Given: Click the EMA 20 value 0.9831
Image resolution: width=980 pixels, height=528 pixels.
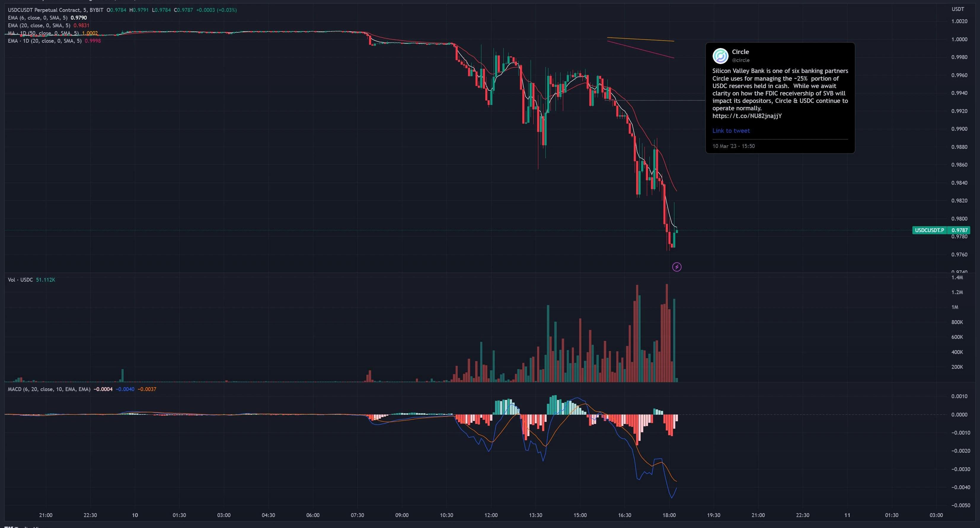Looking at the screenshot, I should pos(82,25).
